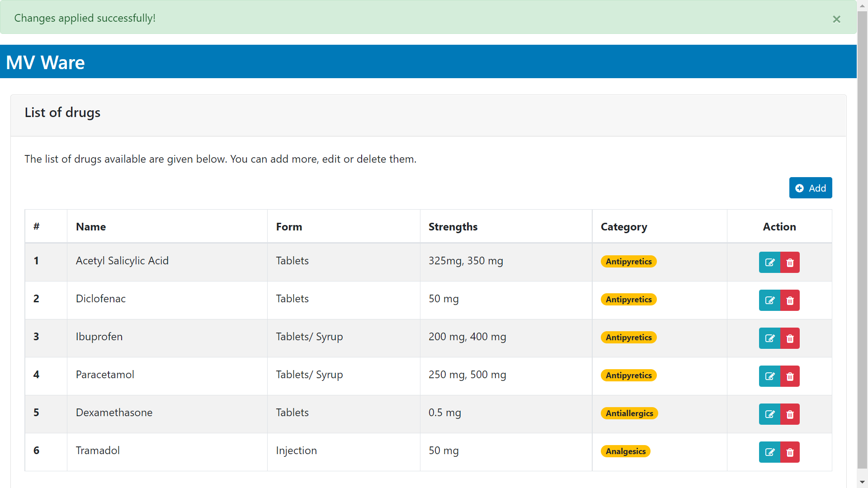868x488 pixels.
Task: Click the MV Ware header title
Action: (45, 62)
